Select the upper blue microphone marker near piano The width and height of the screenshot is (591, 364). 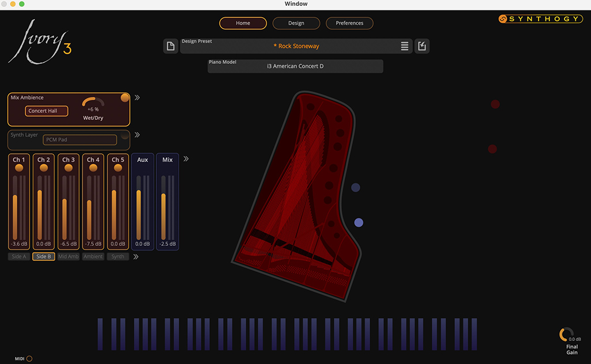pyautogui.click(x=356, y=187)
